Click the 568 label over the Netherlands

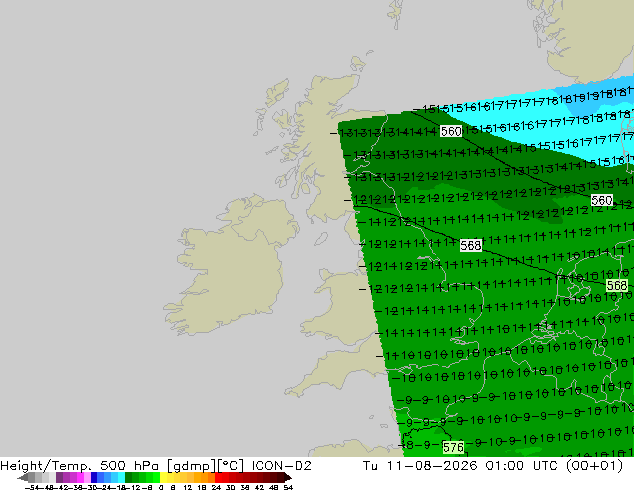coord(617,285)
